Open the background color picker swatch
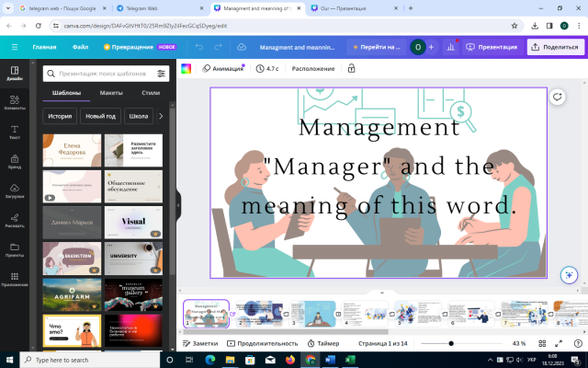Image resolution: width=588 pixels, height=368 pixels. 186,69
